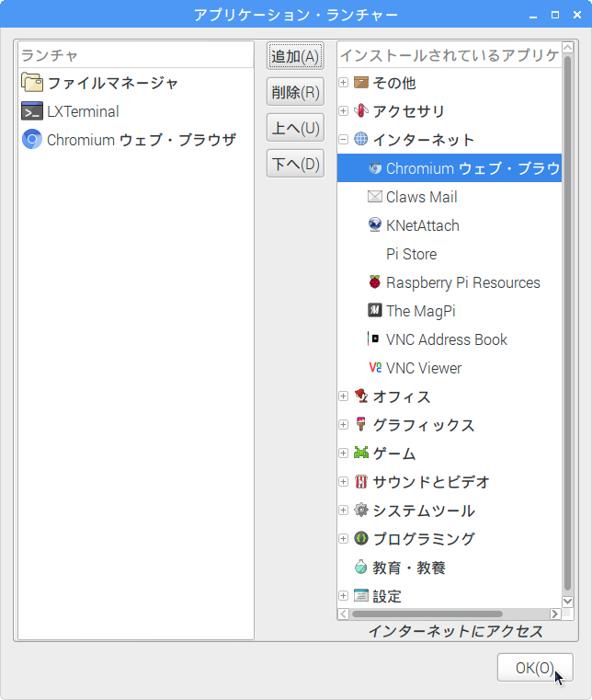The width and height of the screenshot is (592, 700).
Task: Click the vertical scrollbar down arrow
Action: tap(567, 601)
